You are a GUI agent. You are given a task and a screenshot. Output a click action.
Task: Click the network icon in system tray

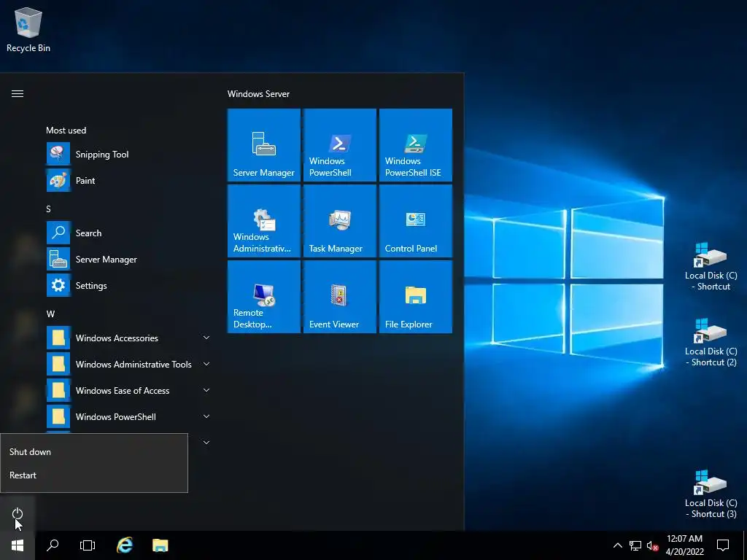tap(635, 545)
